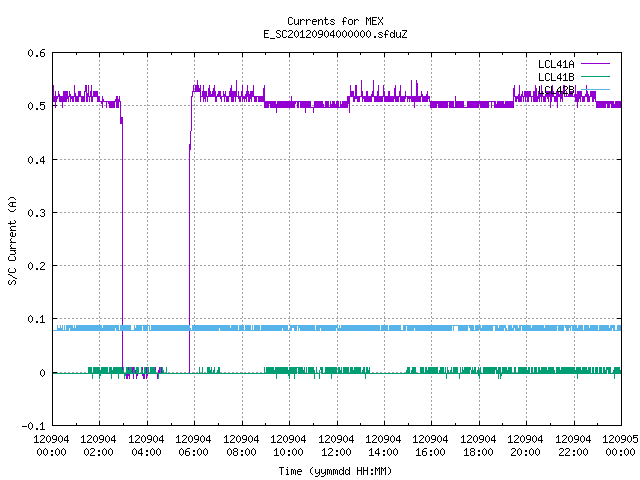Screen dimensions: 640x480
Task: Click the '08:00' x-axis tick label
Action: click(x=241, y=452)
